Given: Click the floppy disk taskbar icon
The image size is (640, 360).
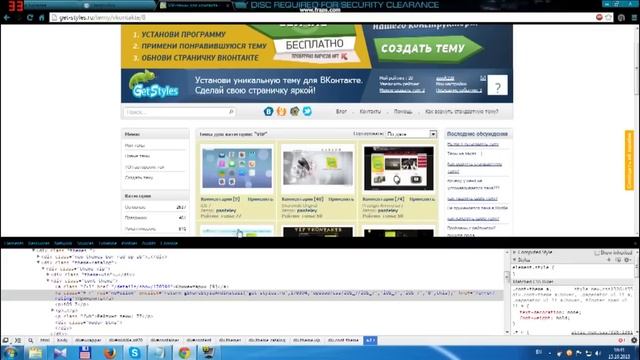Looking at the screenshot, I should coord(85,353).
